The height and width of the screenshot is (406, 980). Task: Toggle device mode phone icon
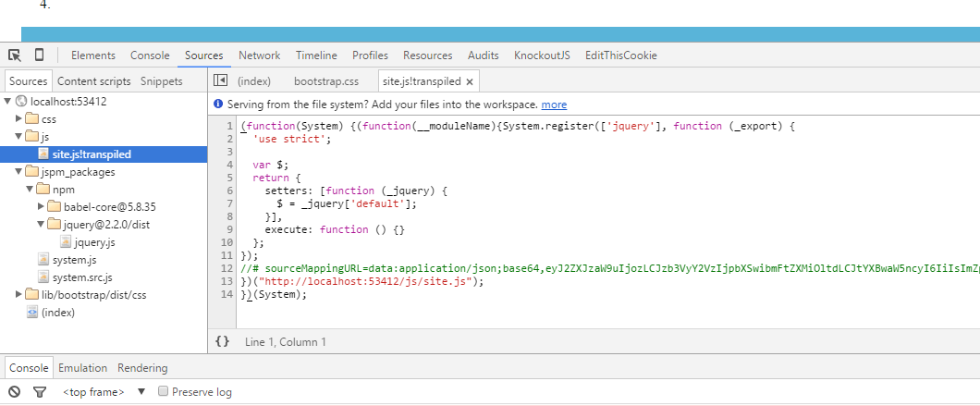coord(39,55)
